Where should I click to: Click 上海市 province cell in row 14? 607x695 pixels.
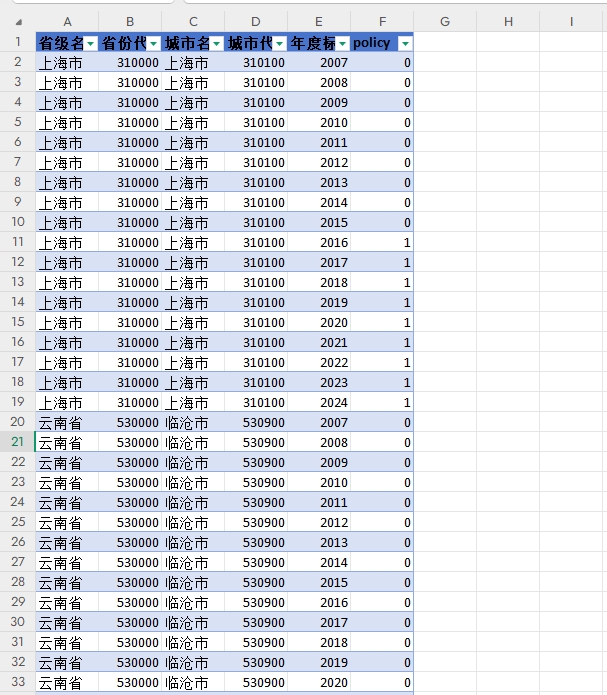pos(67,302)
